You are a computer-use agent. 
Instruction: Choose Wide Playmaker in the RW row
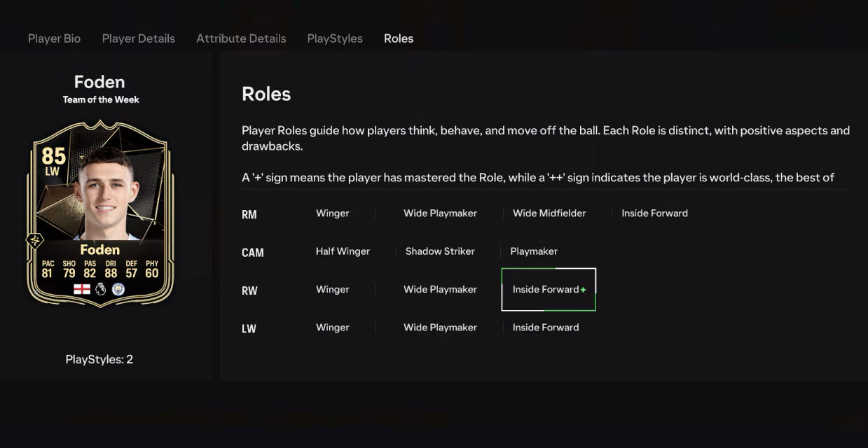[x=440, y=289]
